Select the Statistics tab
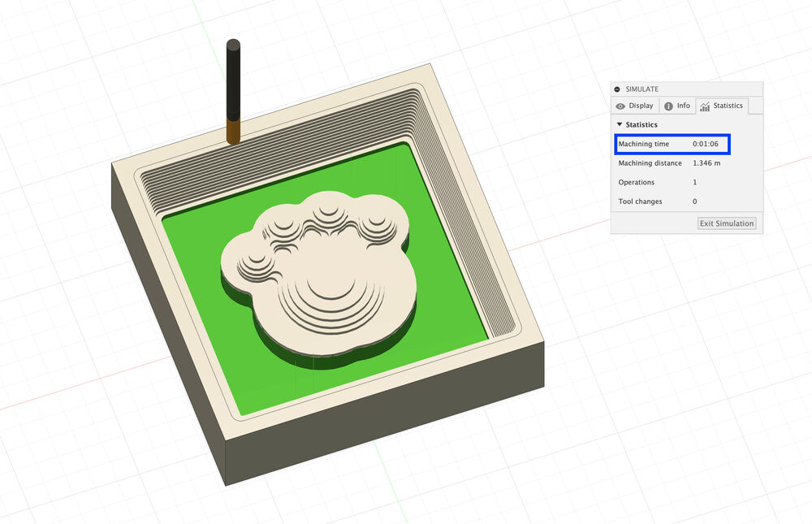The image size is (812, 524). click(721, 106)
